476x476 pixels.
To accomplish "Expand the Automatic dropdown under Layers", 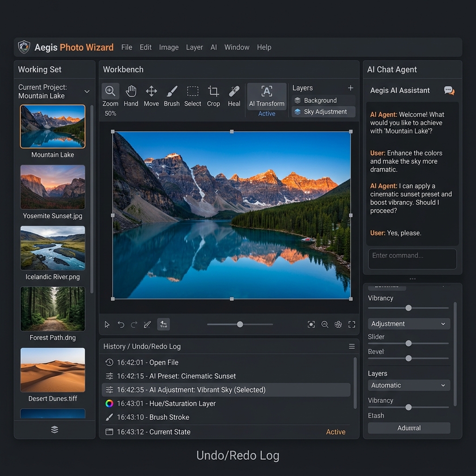I will [x=409, y=385].
